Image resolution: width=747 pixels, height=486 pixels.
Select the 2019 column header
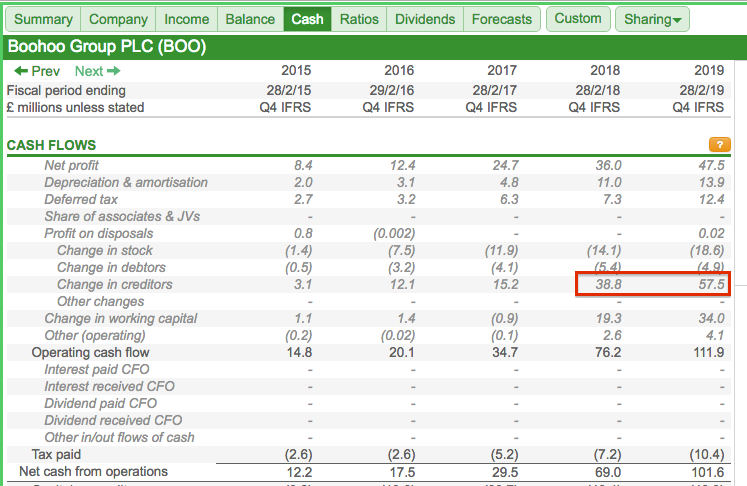pyautogui.click(x=709, y=71)
